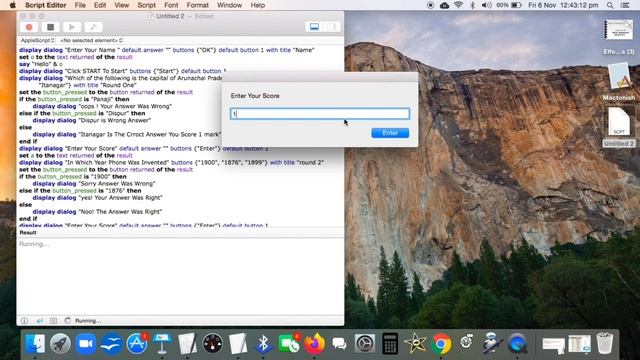Select the Untitled 2 file on the desktop
Viewport: 640px width, 360px height.
619,127
